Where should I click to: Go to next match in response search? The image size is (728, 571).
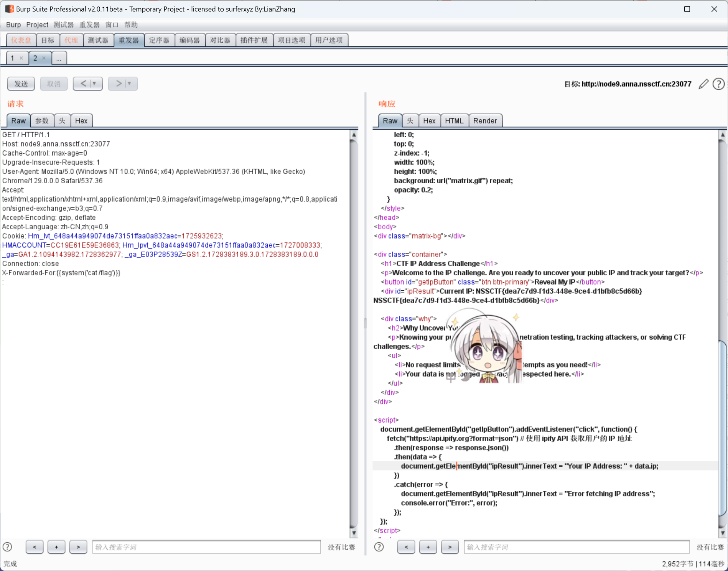[x=450, y=547]
